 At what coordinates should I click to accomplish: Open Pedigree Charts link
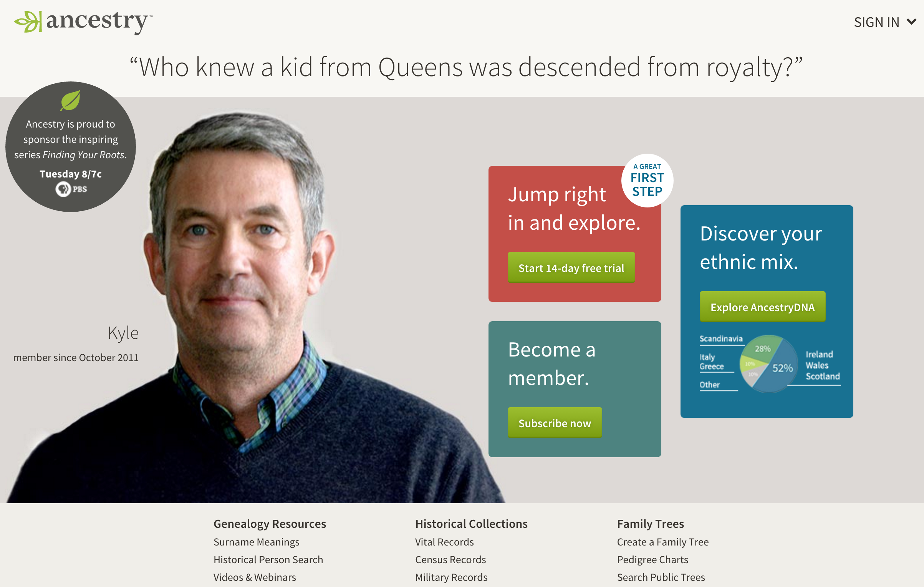pos(652,559)
